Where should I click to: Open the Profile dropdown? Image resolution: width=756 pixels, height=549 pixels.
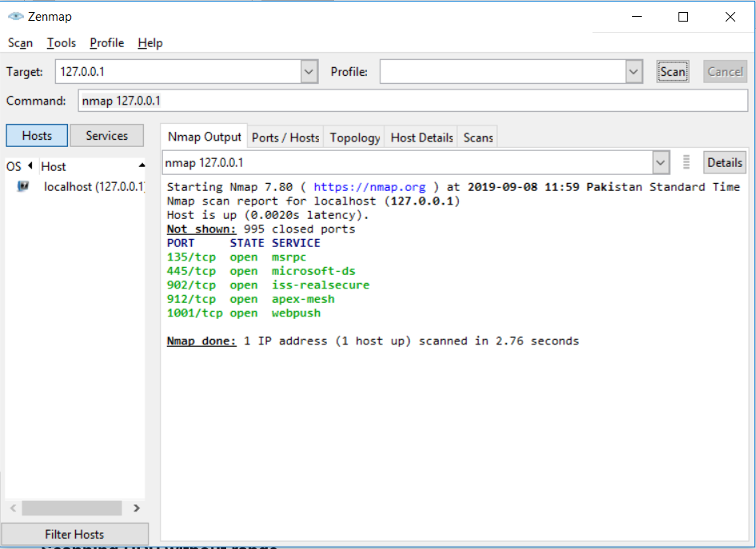633,71
